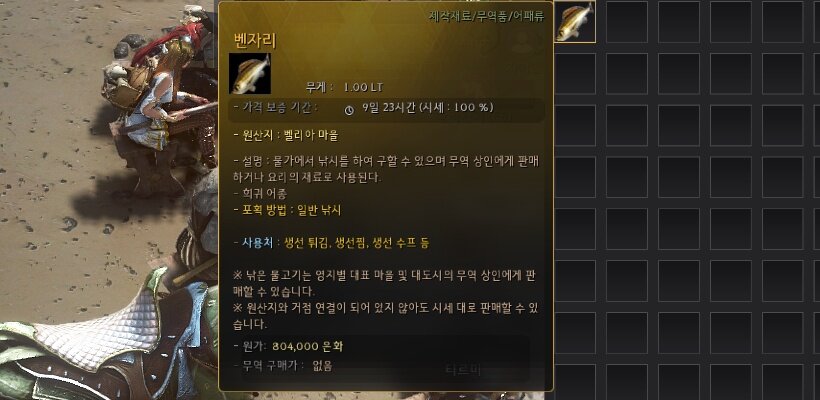Click the 제작재료/무역품/어패류 category label

[486, 17]
